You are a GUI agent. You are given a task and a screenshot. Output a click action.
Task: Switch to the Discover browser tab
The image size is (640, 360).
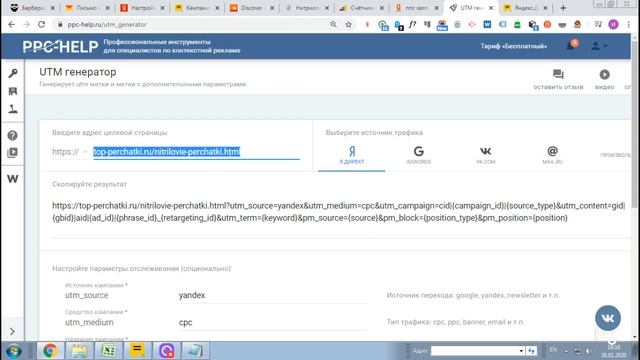251,8
